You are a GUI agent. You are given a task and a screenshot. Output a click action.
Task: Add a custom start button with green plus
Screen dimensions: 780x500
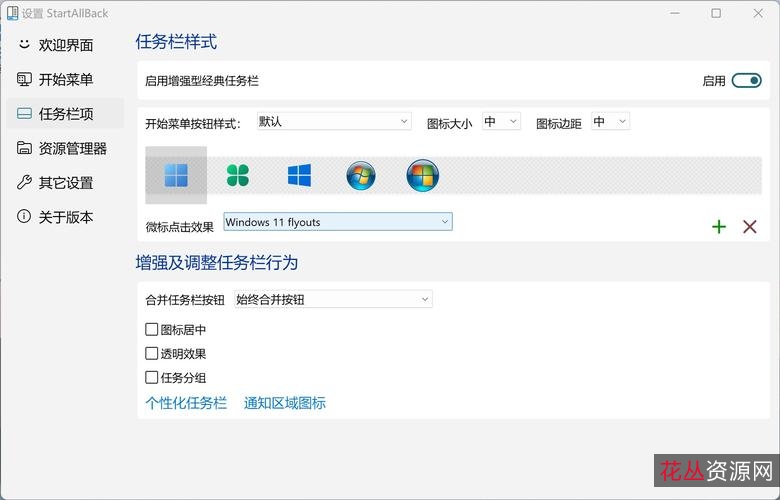pos(719,227)
